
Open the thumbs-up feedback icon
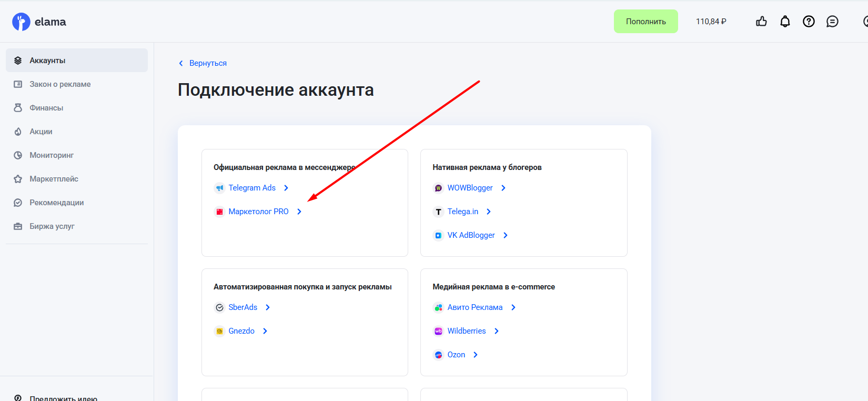[x=761, y=22]
